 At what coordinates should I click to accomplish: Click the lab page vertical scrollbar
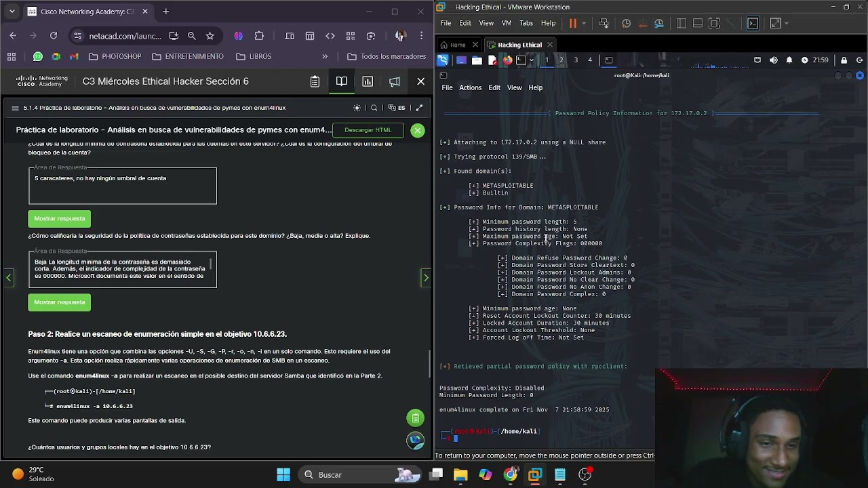click(x=429, y=364)
